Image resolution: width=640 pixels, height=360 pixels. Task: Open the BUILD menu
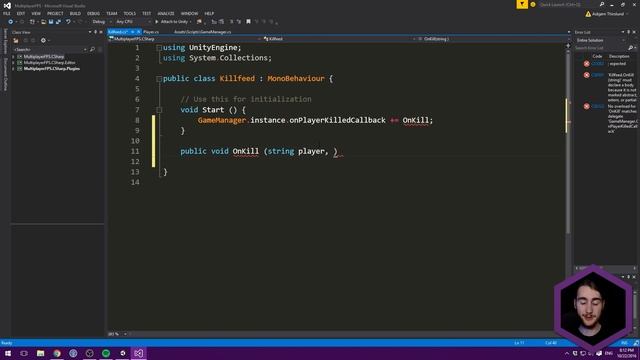click(x=75, y=13)
